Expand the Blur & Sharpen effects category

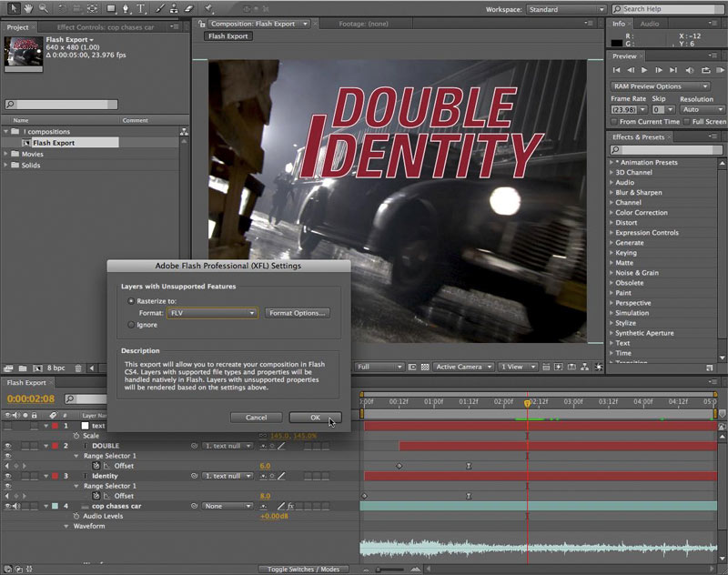[637, 193]
